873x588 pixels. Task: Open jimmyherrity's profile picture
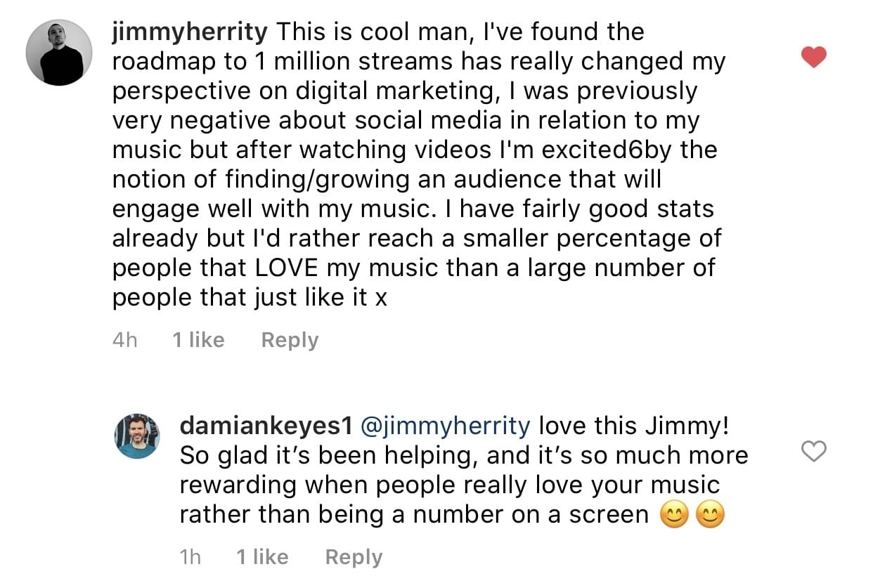tap(59, 53)
